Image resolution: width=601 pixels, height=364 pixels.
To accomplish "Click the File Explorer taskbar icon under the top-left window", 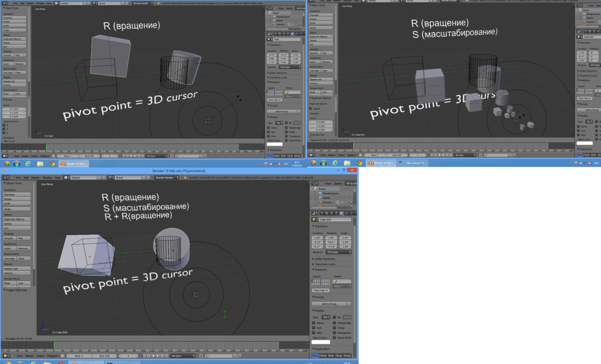I will click(40, 164).
